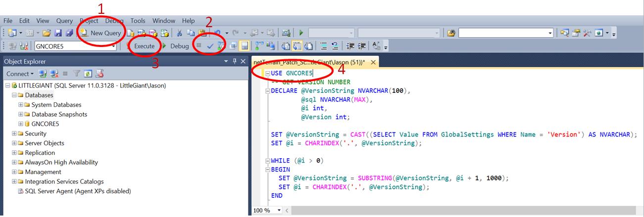Click the Filter funnel icon in Object Explorer
Image resolution: width=644 pixels, height=217 pixels.
[77, 74]
